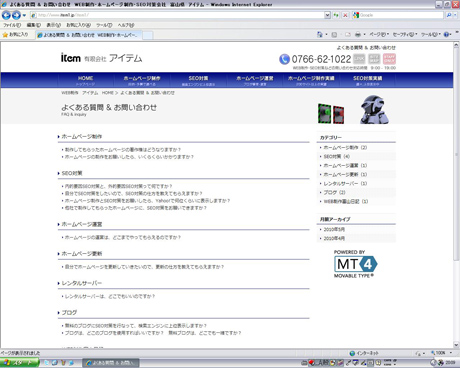
Task: Click the red Stop loading icon
Action: pos(345,15)
